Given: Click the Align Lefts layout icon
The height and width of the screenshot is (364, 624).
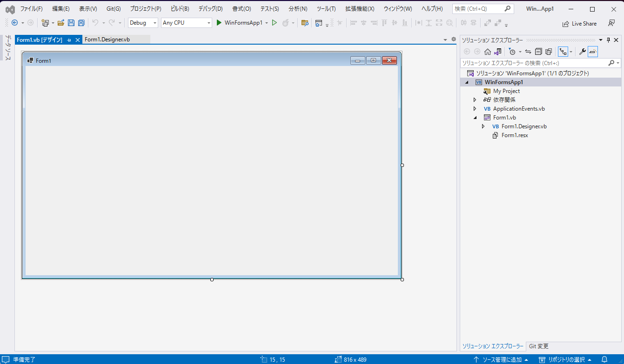Looking at the screenshot, I should [354, 23].
